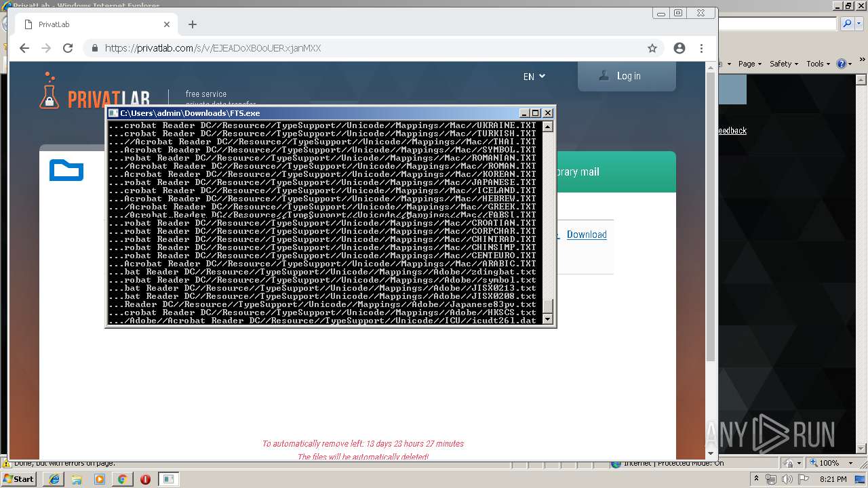Click the Action Center flag icon
This screenshot has height=488, width=868.
pos(804,479)
